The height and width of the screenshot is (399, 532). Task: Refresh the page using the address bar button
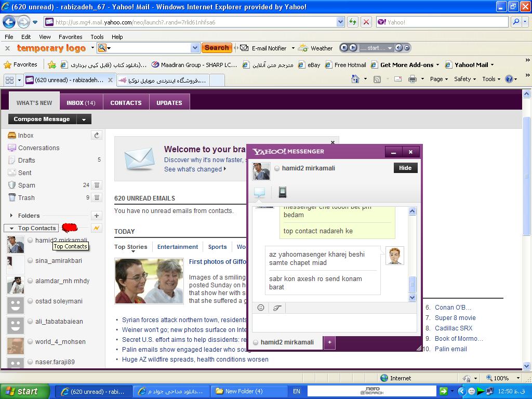point(353,22)
